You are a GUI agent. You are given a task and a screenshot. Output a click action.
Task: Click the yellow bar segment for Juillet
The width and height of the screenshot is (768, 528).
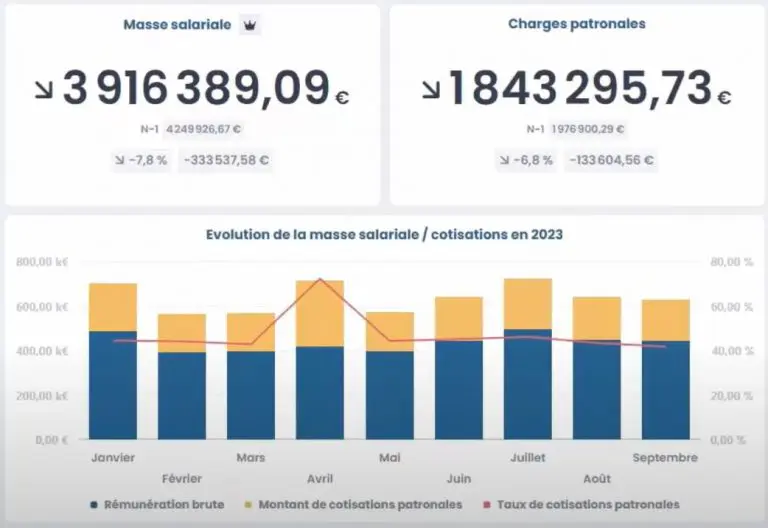click(x=528, y=303)
